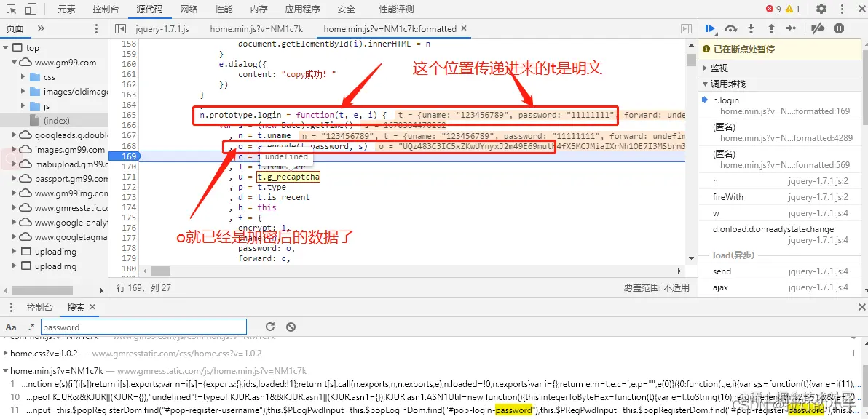Click the Step arrow-dot debugger icon
868x419 pixels.
tap(791, 29)
